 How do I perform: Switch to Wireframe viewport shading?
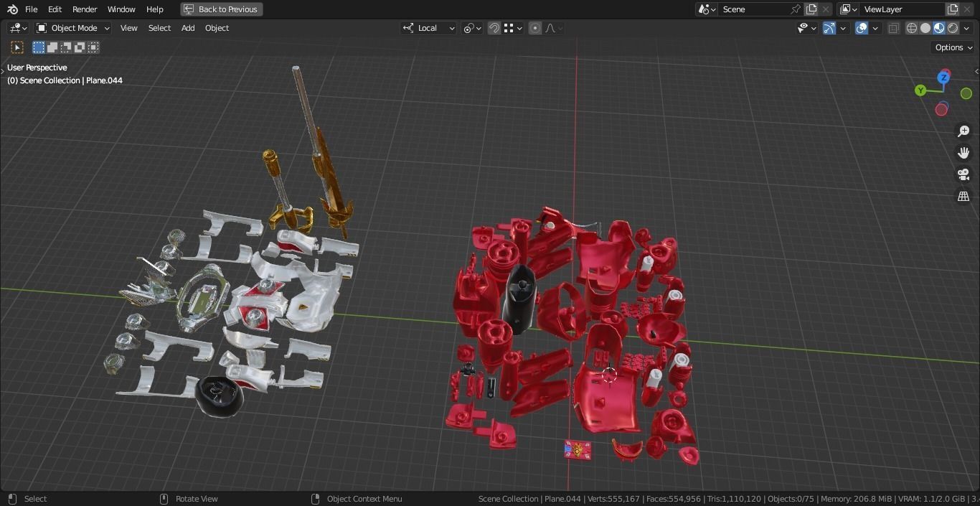912,28
